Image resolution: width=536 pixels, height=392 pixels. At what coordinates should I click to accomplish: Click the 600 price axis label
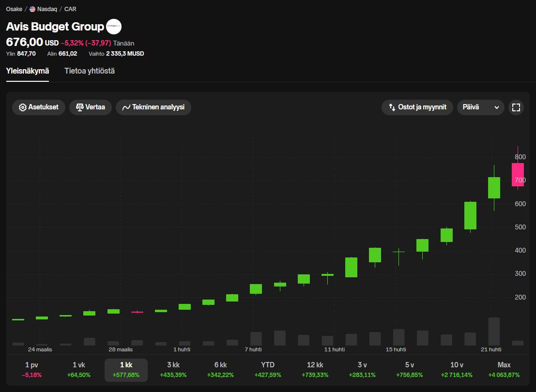521,204
